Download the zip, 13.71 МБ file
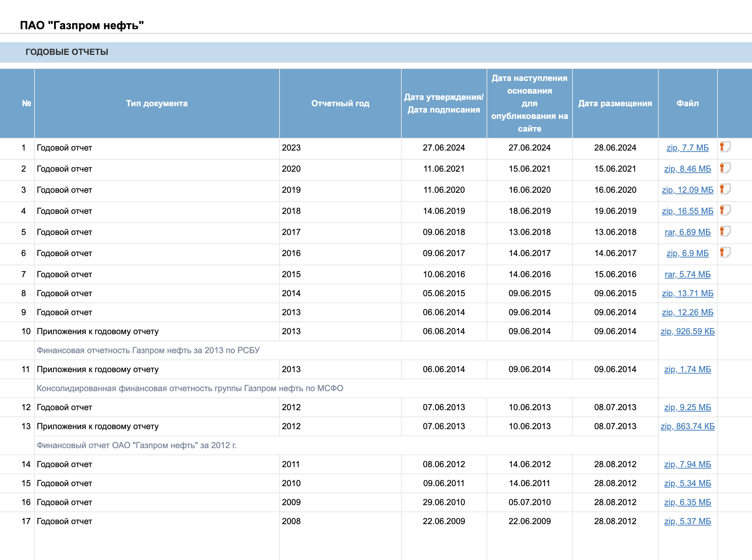The height and width of the screenshot is (560, 752). click(x=688, y=293)
